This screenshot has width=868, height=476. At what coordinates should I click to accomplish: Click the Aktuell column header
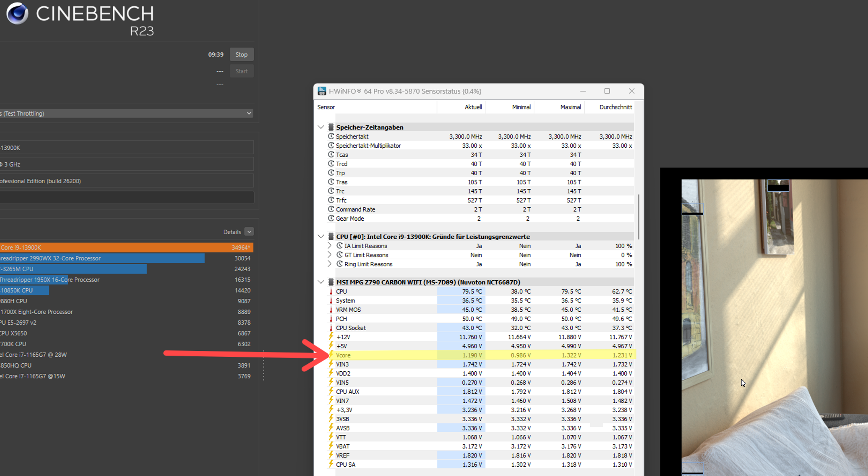coord(473,107)
